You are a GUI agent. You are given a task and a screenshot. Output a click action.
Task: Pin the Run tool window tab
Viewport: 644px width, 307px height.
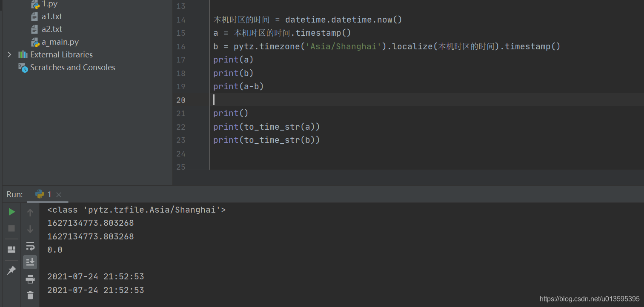(x=11, y=270)
